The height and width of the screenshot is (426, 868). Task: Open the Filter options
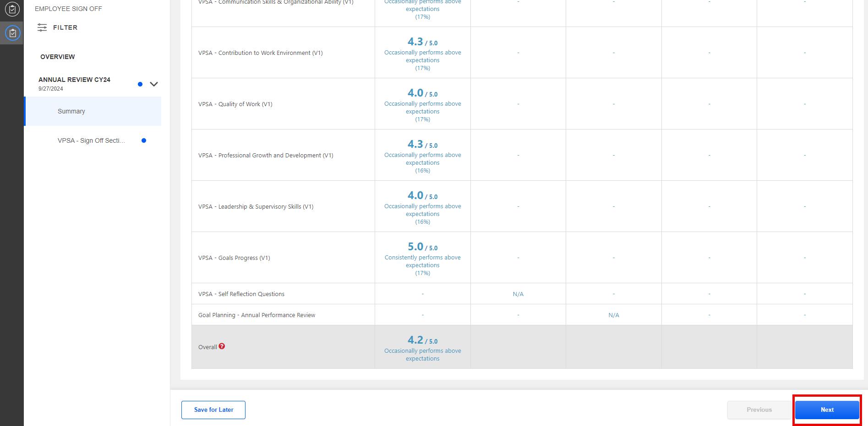click(x=57, y=27)
